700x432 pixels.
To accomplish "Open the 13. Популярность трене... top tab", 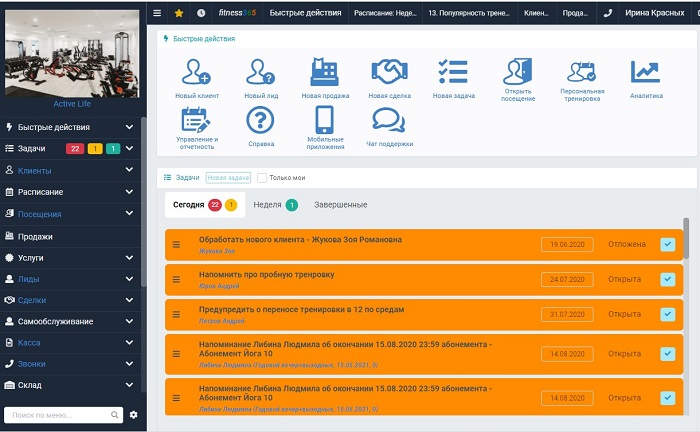I will pos(469,13).
